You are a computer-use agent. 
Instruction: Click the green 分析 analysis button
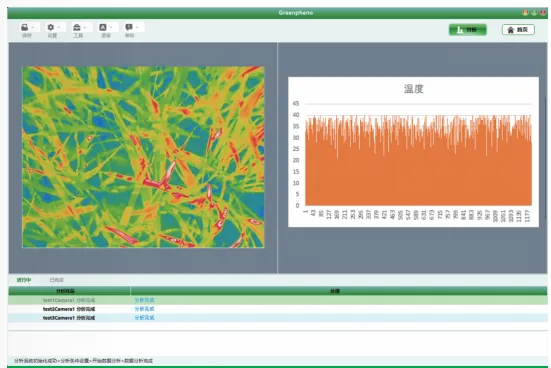pyautogui.click(x=468, y=30)
